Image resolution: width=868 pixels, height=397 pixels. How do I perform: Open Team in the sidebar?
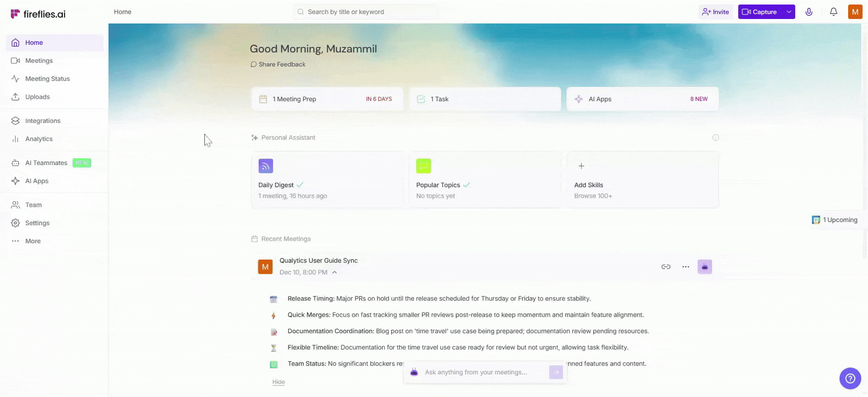55,205
